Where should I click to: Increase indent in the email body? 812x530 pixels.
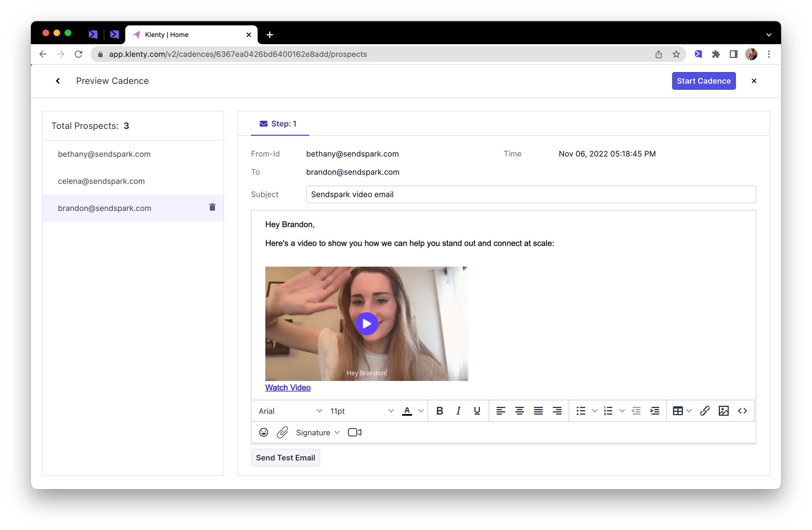tap(655, 411)
